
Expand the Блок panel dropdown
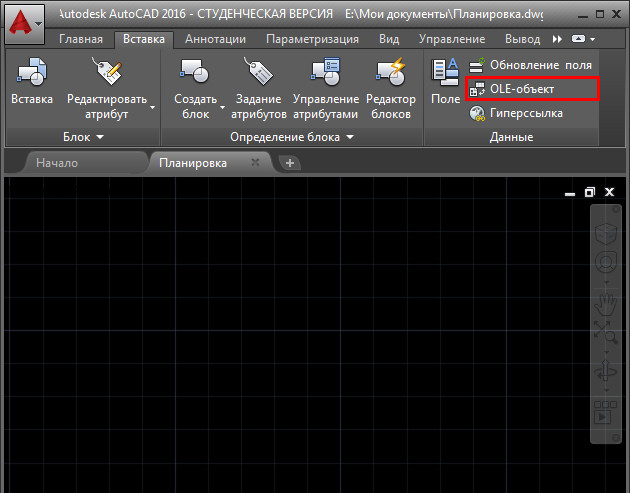pos(100,136)
